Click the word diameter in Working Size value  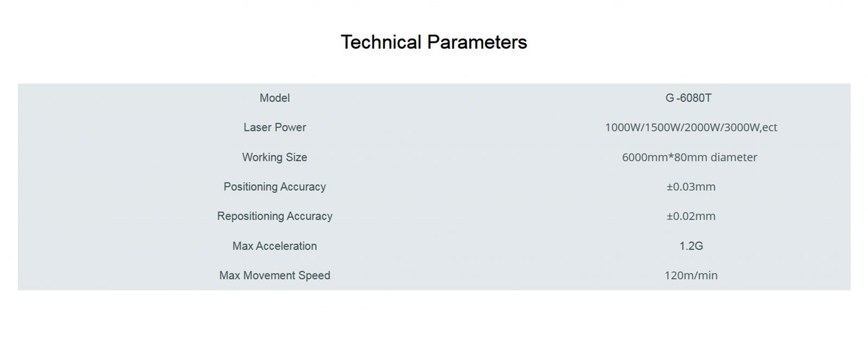pos(734,157)
